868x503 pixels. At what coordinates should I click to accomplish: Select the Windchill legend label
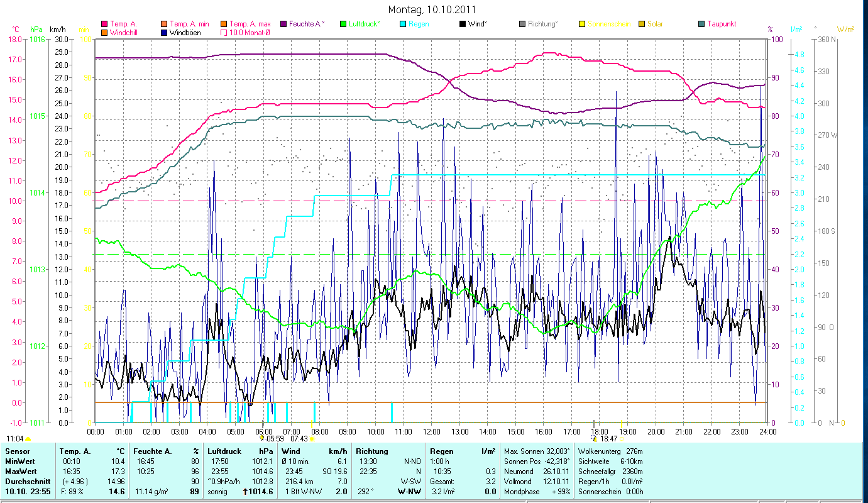point(127,33)
